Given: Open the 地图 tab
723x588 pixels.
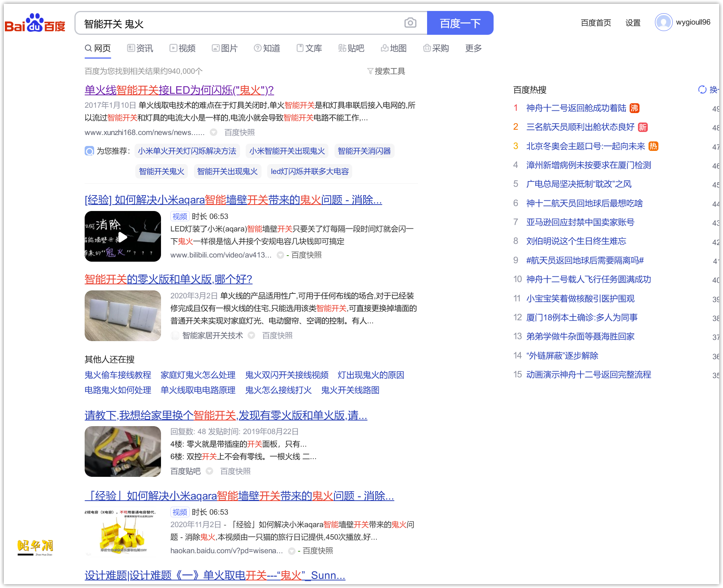Looking at the screenshot, I should (x=394, y=48).
